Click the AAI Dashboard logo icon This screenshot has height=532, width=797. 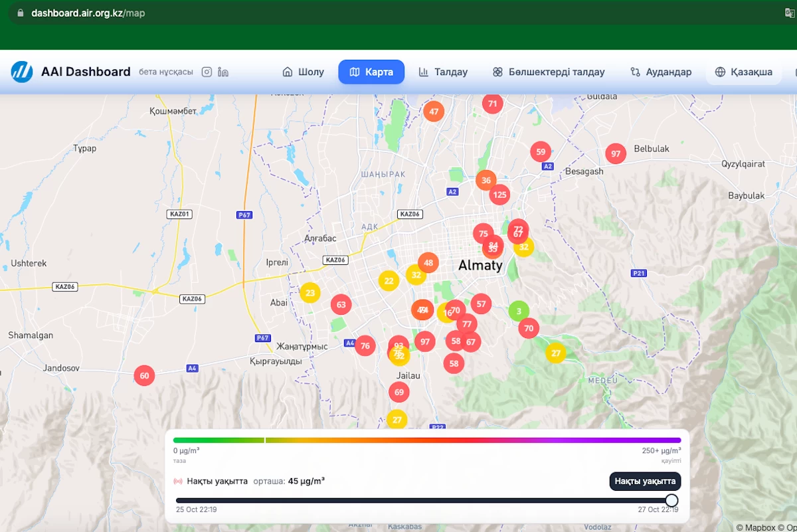coord(22,72)
